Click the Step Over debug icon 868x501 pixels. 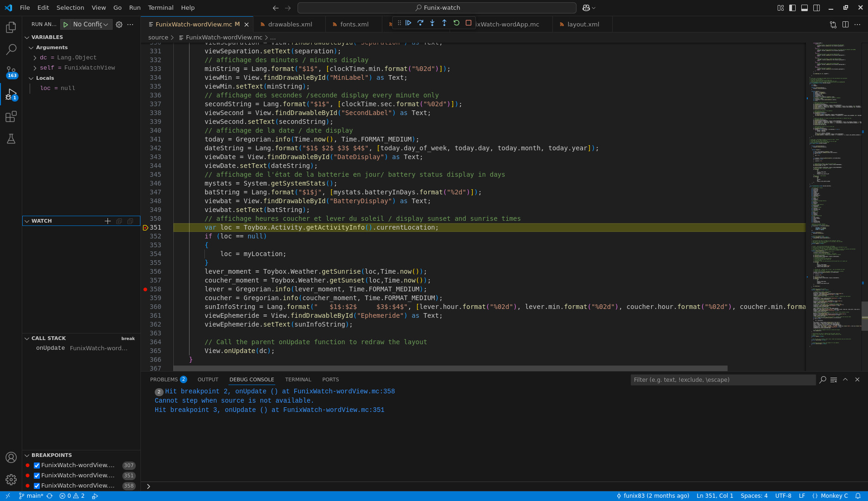420,23
